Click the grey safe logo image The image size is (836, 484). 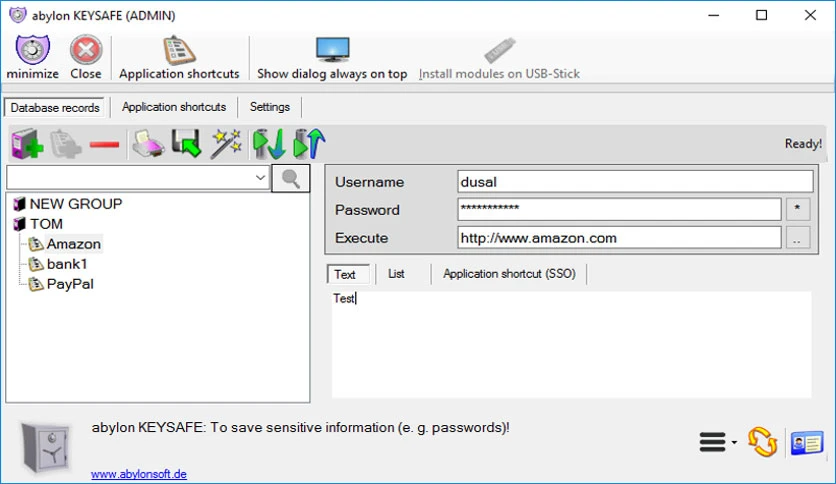[x=45, y=447]
